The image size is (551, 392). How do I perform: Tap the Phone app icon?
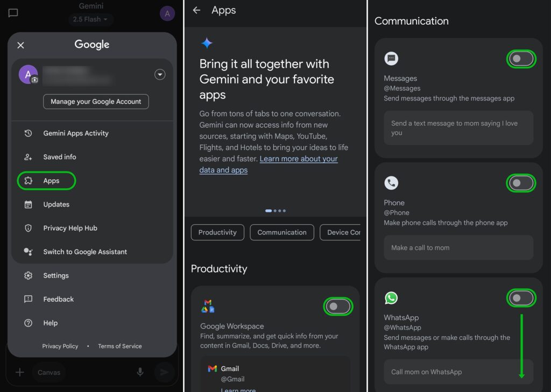pyautogui.click(x=391, y=183)
